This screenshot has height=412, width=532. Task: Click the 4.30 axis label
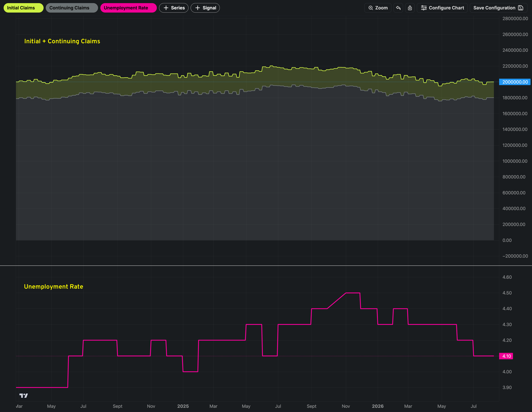(x=507, y=324)
